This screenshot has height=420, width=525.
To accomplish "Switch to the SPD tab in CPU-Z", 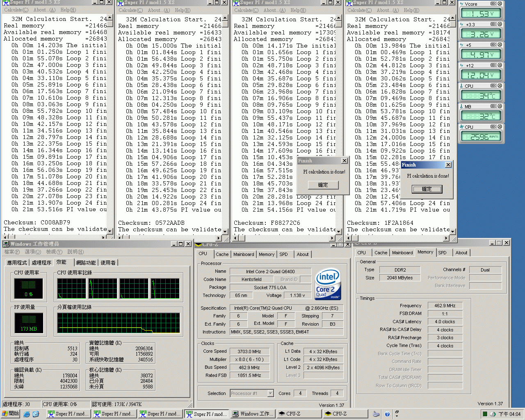I will point(285,254).
